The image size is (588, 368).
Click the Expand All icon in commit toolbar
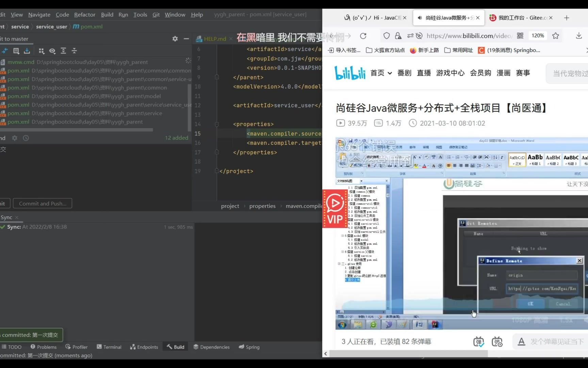(63, 51)
